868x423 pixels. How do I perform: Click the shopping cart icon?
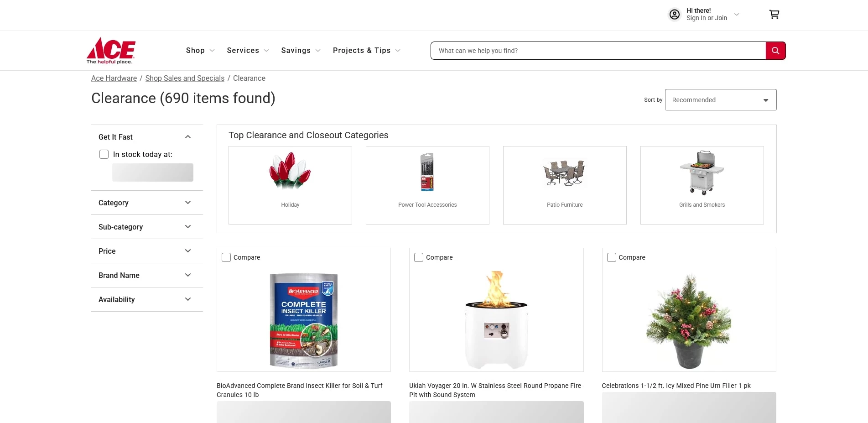point(774,15)
